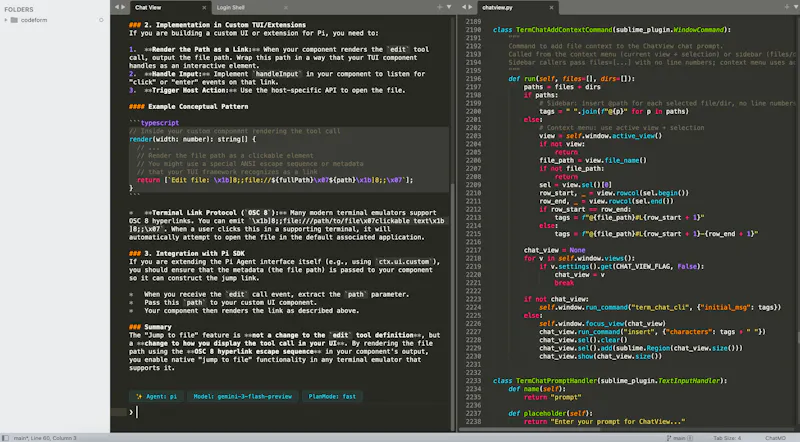
Task: Focus the chat prompt input line
Action: pos(291,412)
